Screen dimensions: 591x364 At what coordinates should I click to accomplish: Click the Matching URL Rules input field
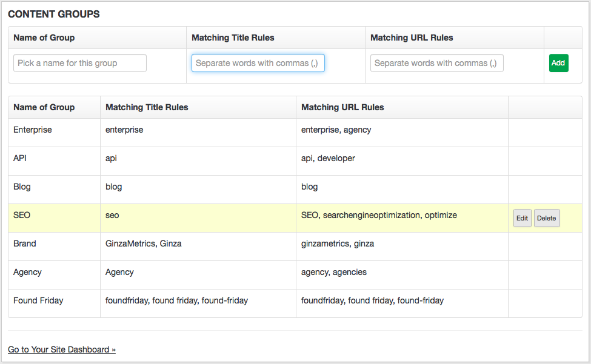pyautogui.click(x=436, y=63)
